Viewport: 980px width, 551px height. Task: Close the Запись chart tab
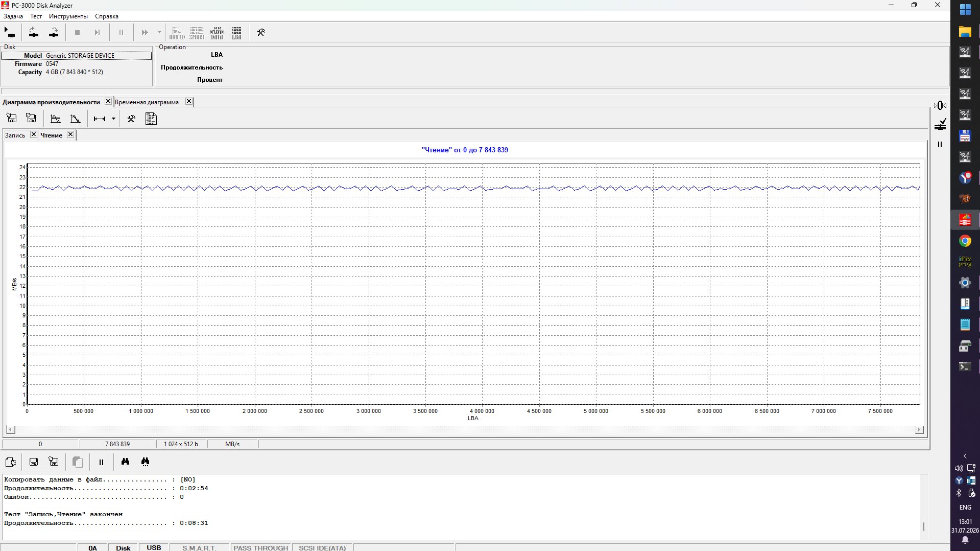(x=33, y=134)
